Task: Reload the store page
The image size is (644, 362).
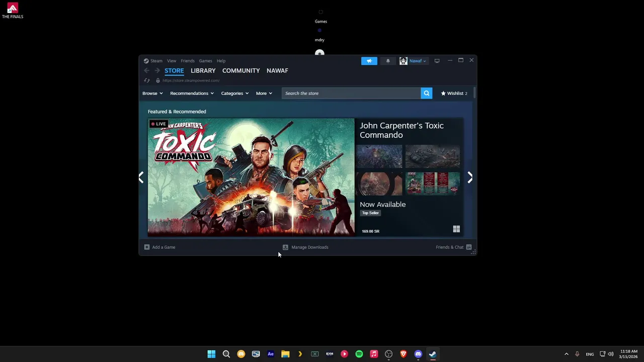Action: tap(147, 80)
